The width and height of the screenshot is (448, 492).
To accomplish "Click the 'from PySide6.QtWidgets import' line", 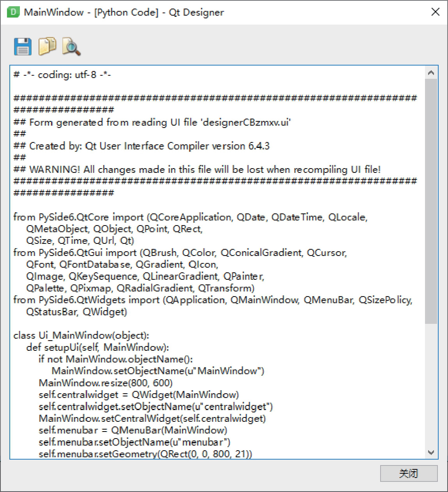I will click(213, 300).
